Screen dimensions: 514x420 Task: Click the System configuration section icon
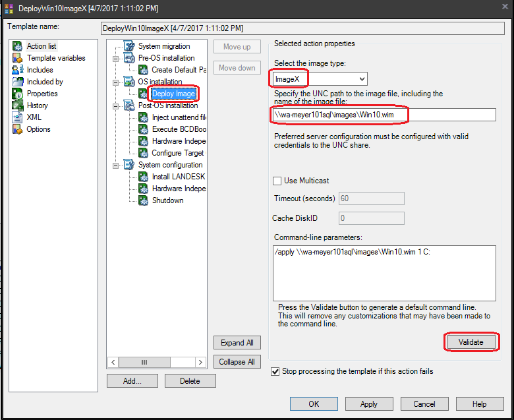(129, 165)
